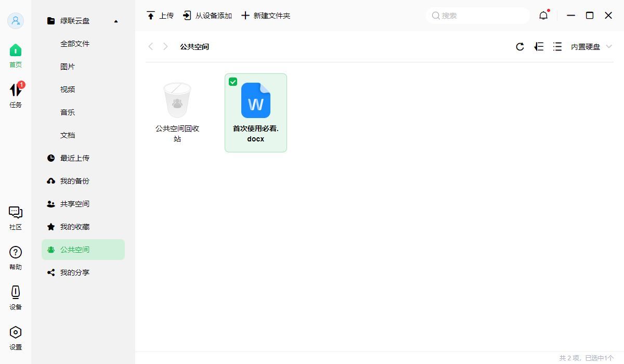Click the sort order icon on toolbar
Screen dimensions: 624x364
(539, 46)
